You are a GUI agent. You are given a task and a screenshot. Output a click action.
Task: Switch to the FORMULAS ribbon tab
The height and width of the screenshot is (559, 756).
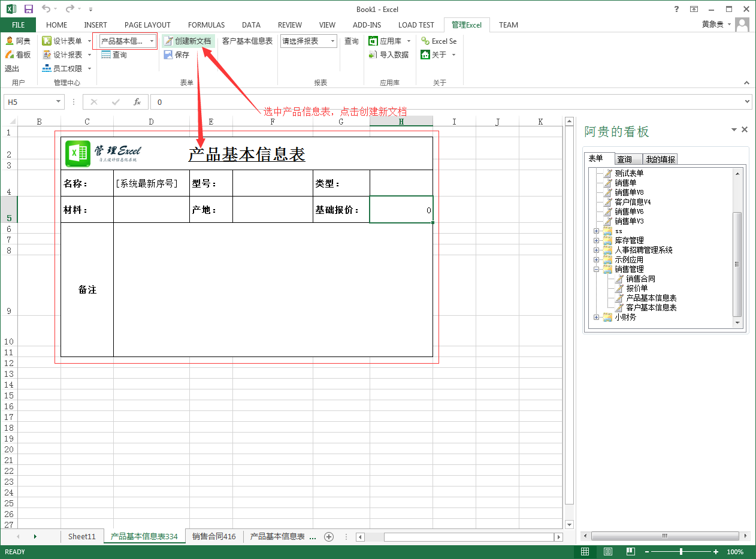pyautogui.click(x=206, y=25)
